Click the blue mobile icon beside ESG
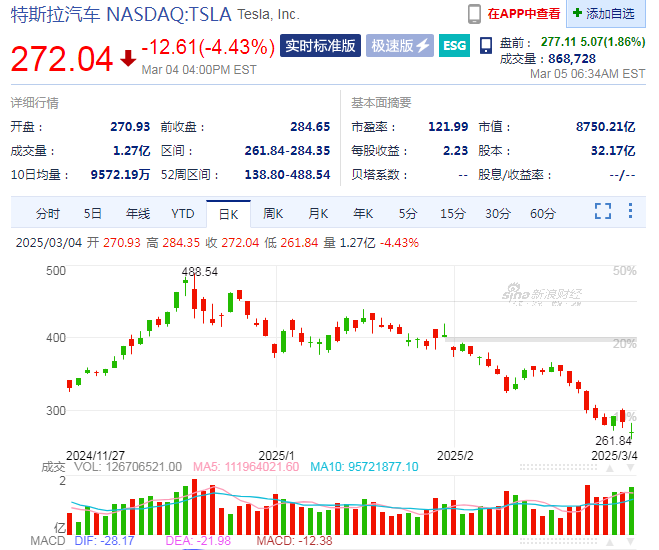This screenshot has width=659, height=550. pos(485,45)
